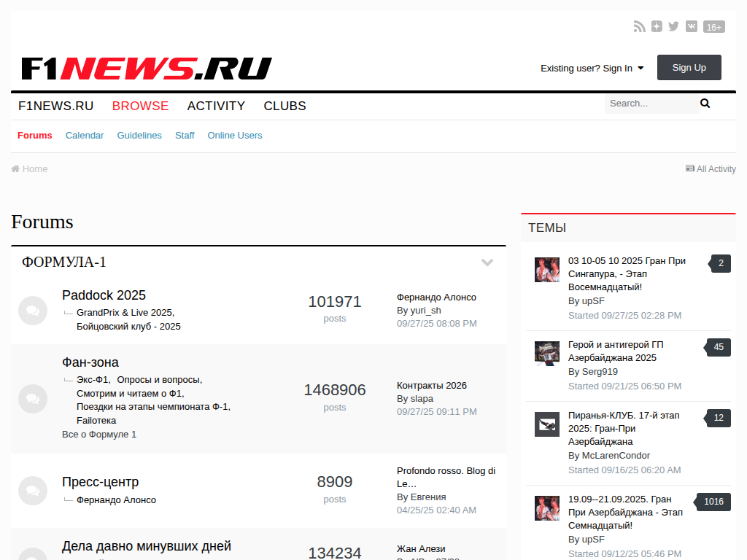Viewport: 747px width, 560px height.
Task: Click the All Activity link
Action: coord(711,169)
